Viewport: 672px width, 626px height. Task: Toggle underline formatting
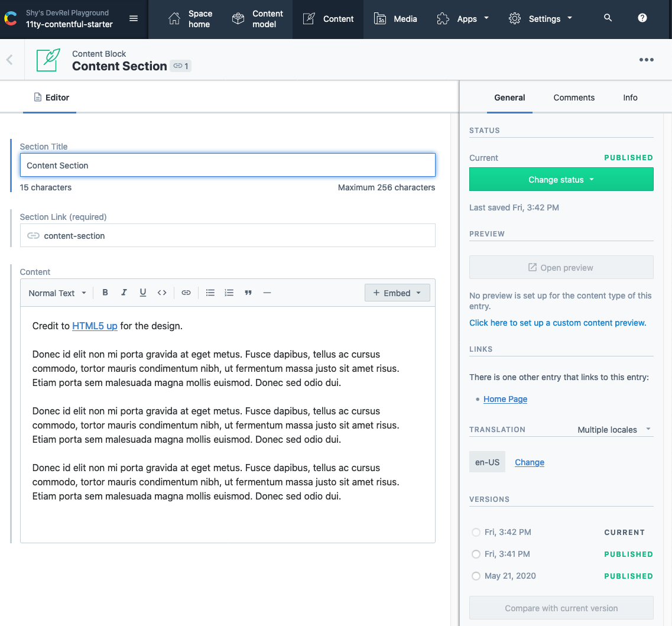[142, 293]
